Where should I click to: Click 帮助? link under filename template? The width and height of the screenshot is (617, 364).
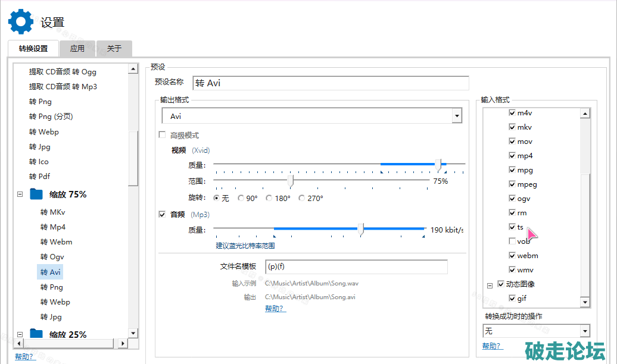coord(275,309)
